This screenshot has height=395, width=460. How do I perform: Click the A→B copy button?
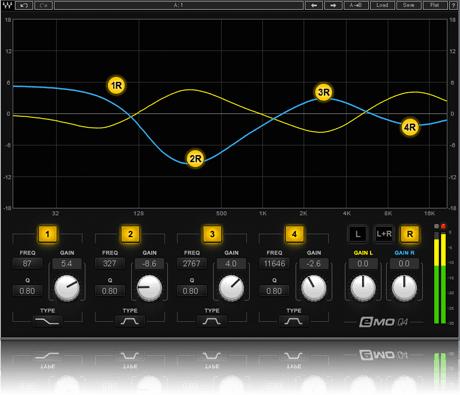tap(356, 5)
